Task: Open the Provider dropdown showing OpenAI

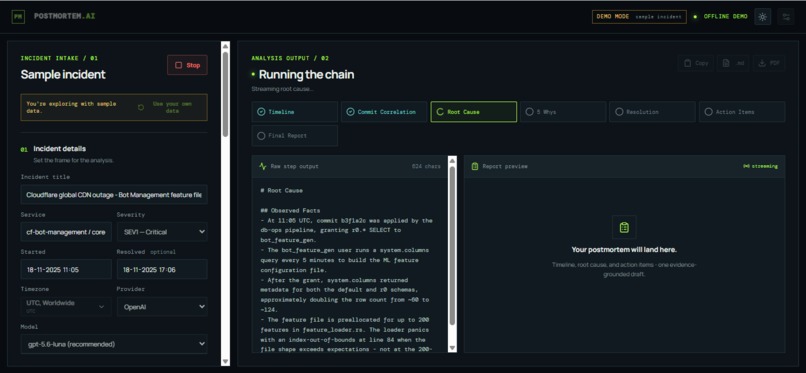Action: pyautogui.click(x=162, y=307)
